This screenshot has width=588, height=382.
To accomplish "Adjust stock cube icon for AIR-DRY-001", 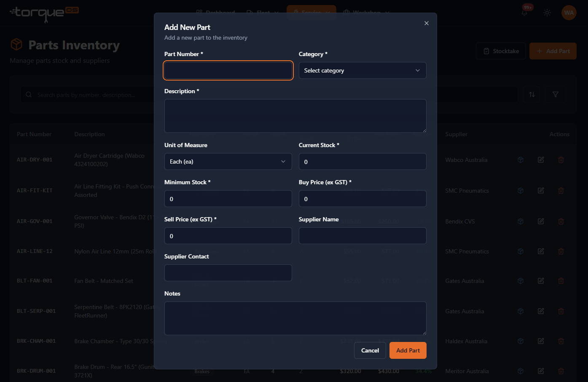I will (x=521, y=160).
